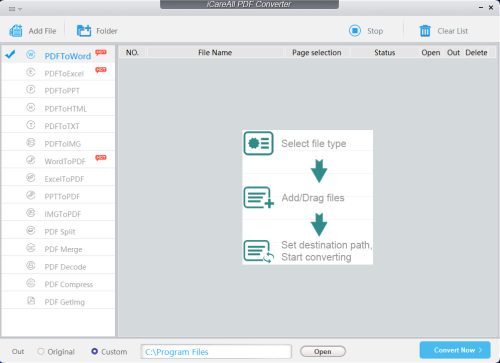The width and height of the screenshot is (500, 363).
Task: Click the Start converting guide icon
Action: [259, 251]
